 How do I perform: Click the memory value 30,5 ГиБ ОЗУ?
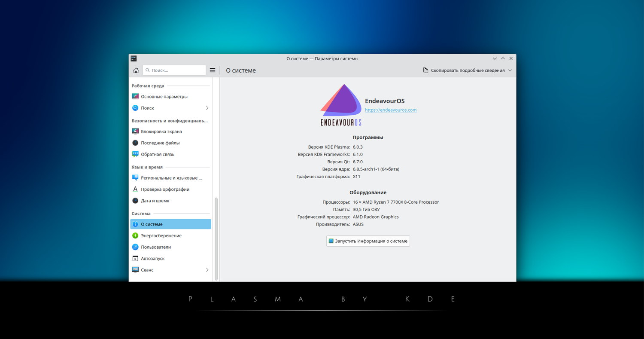coord(366,210)
